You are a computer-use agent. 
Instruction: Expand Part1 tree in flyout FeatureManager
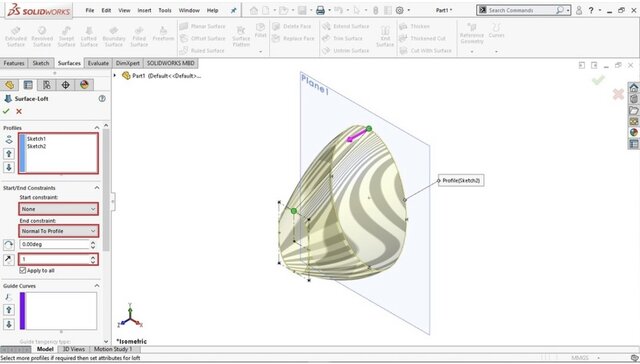tap(115, 75)
